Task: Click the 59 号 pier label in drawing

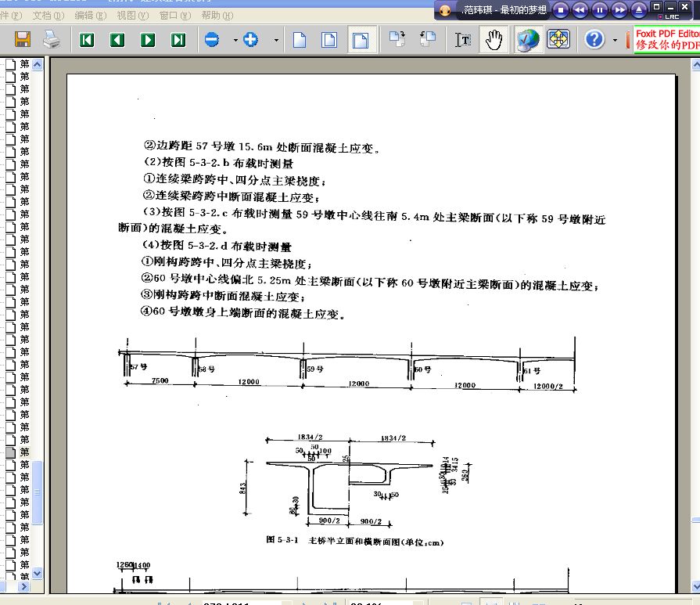Action: [315, 369]
